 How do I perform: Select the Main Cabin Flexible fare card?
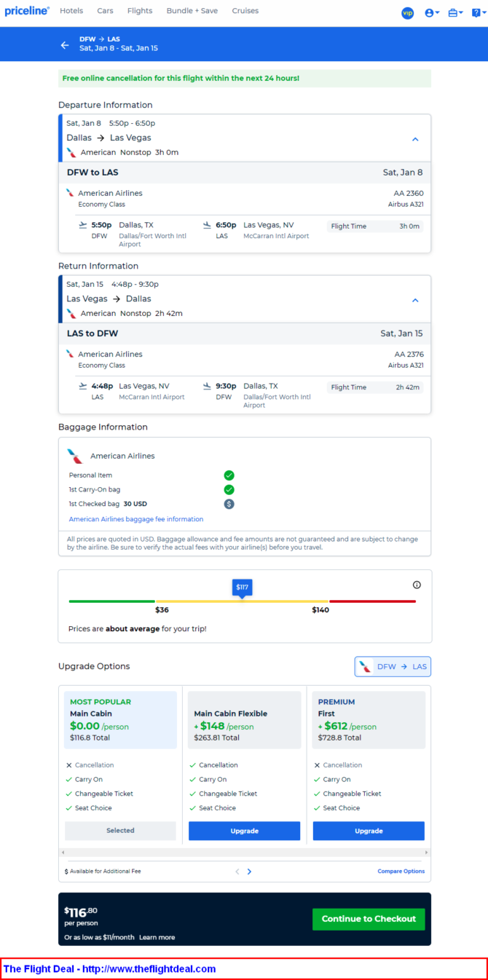point(245,720)
